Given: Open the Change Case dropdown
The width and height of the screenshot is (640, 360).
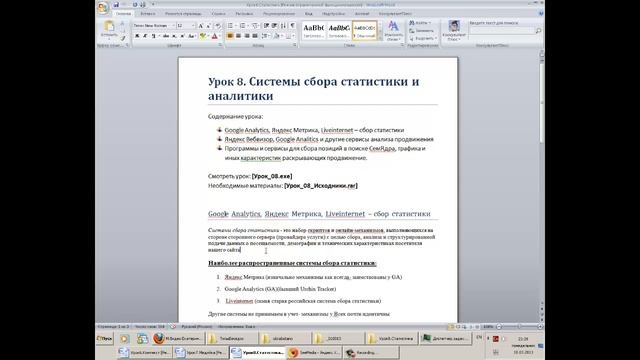Looking at the screenshot, I should tap(192, 36).
